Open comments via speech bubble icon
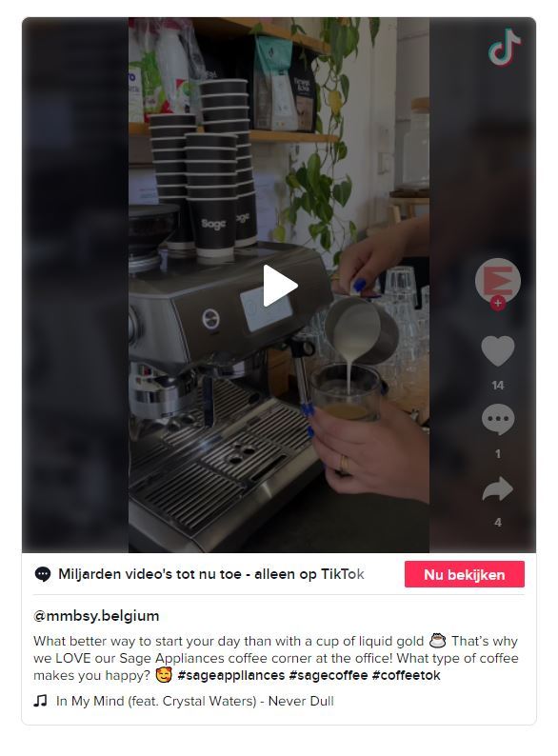The height and width of the screenshot is (756, 558). pyautogui.click(x=498, y=420)
